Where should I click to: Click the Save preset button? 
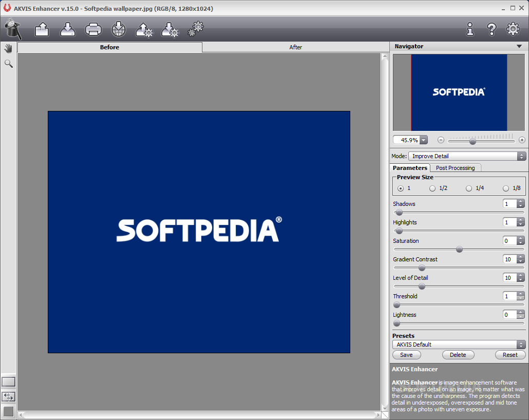point(407,355)
